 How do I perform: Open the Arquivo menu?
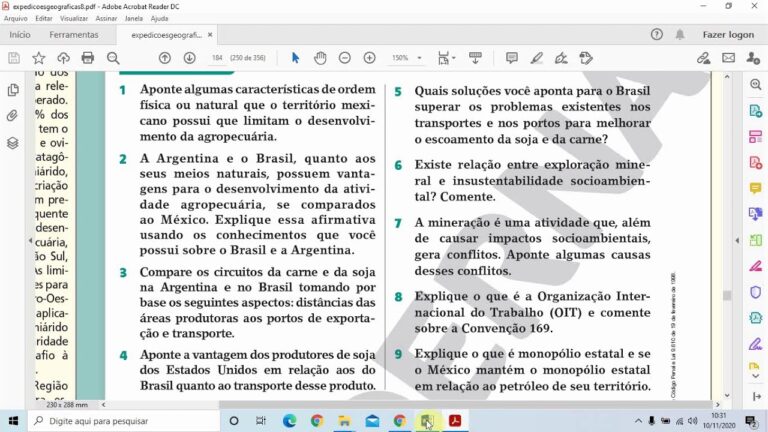[x=16, y=19]
